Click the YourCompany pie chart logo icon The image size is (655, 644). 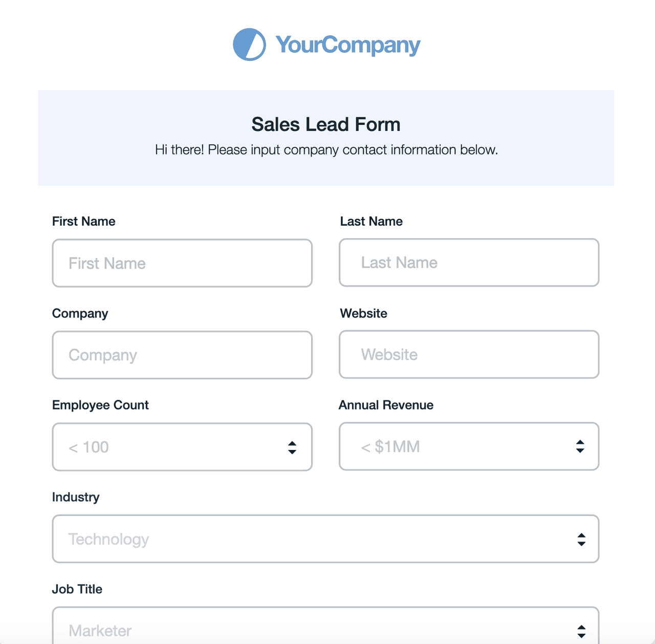pos(249,45)
